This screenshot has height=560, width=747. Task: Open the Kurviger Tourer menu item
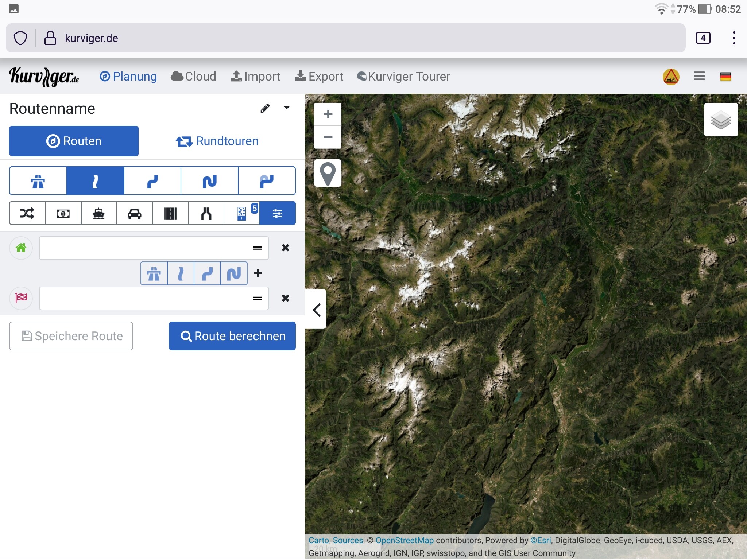(x=403, y=77)
